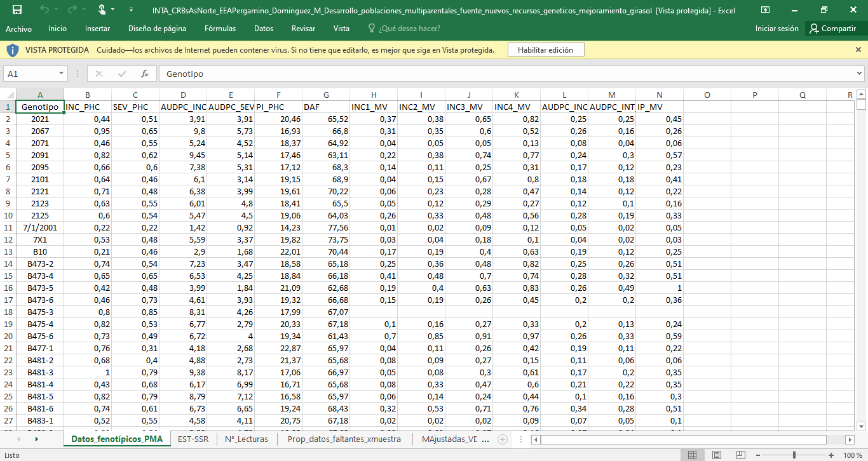Select column header G
This screenshot has height=461, width=868.
coord(326,95)
